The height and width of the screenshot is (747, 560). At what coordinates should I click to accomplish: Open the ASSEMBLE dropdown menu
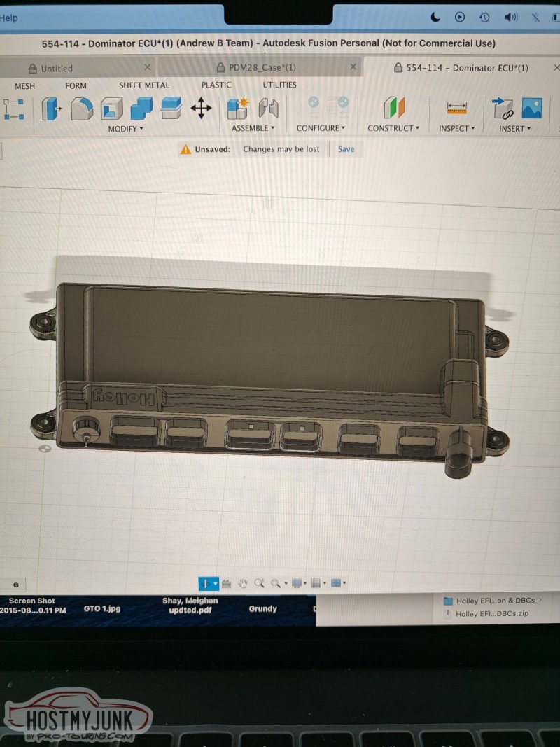pyautogui.click(x=253, y=128)
